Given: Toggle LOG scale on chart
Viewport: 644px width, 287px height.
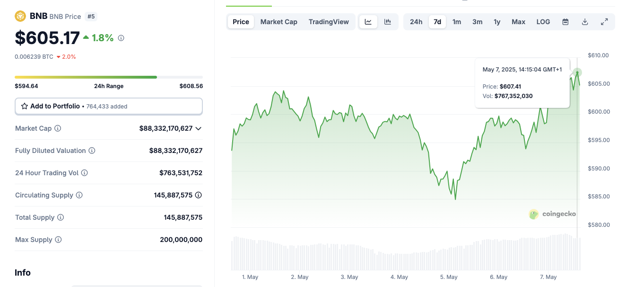Looking at the screenshot, I should pyautogui.click(x=543, y=22).
